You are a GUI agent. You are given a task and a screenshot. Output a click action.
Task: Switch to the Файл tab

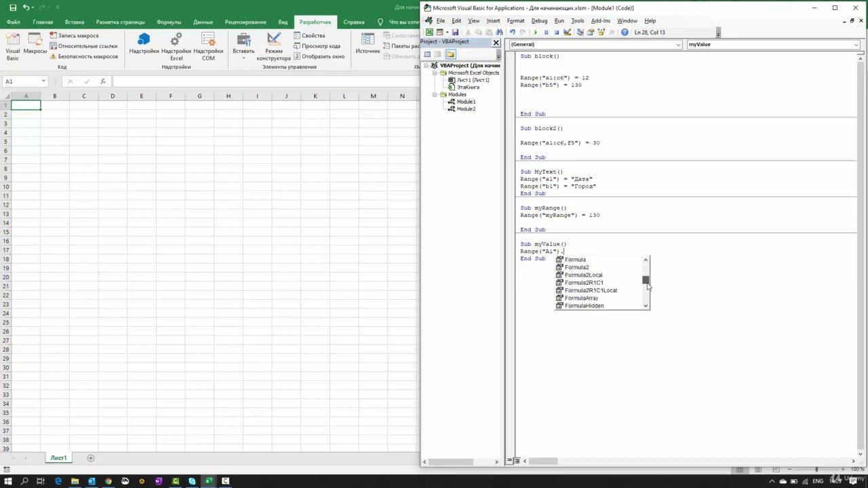(x=13, y=22)
